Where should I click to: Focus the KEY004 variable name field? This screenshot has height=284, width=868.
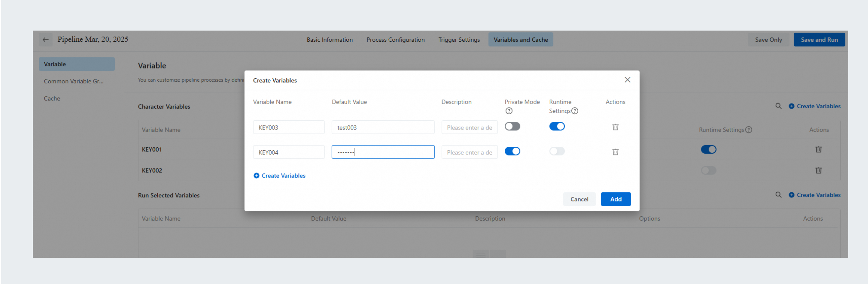(x=289, y=152)
